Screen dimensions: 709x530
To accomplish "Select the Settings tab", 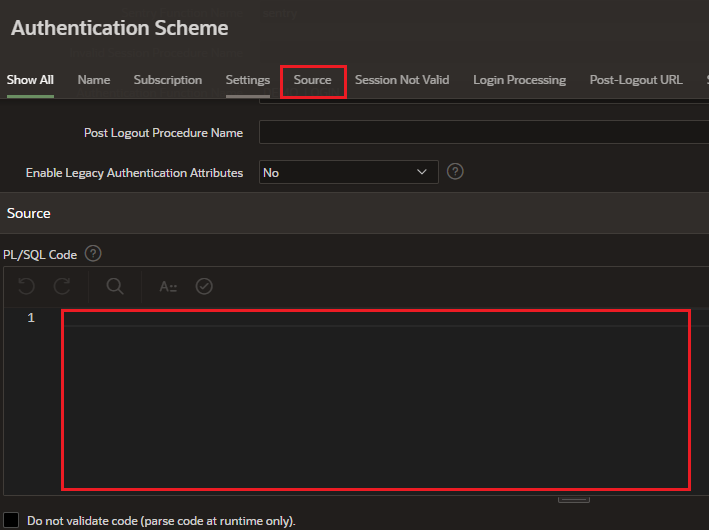I will (x=247, y=80).
